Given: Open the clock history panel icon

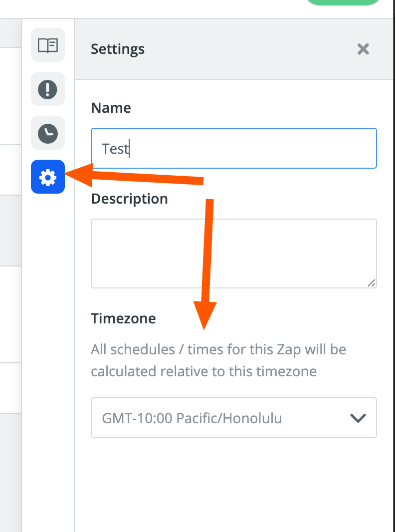Looking at the screenshot, I should click(x=48, y=133).
